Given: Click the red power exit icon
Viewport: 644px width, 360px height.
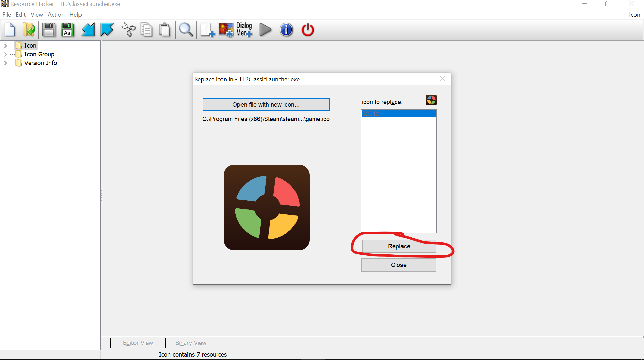Looking at the screenshot, I should click(x=308, y=30).
